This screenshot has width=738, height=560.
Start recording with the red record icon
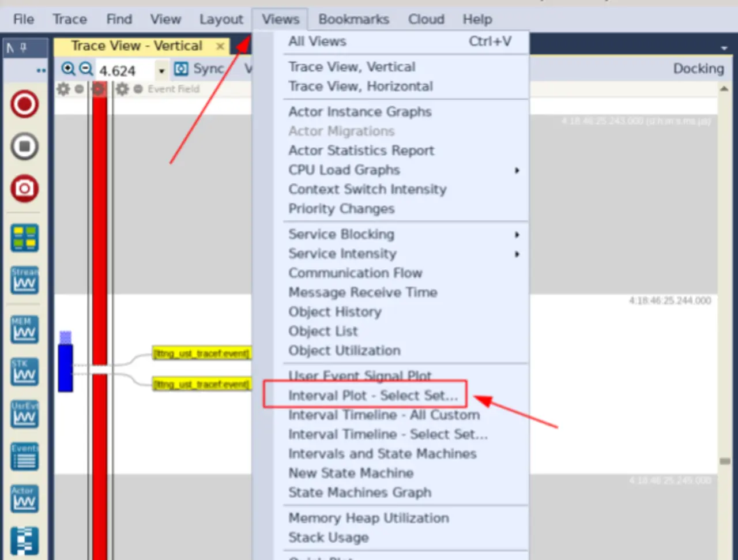click(x=24, y=104)
